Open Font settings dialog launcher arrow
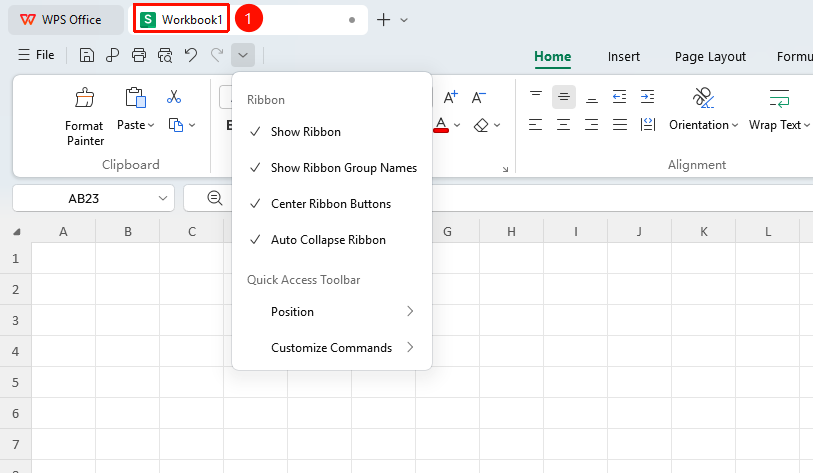 tap(505, 169)
